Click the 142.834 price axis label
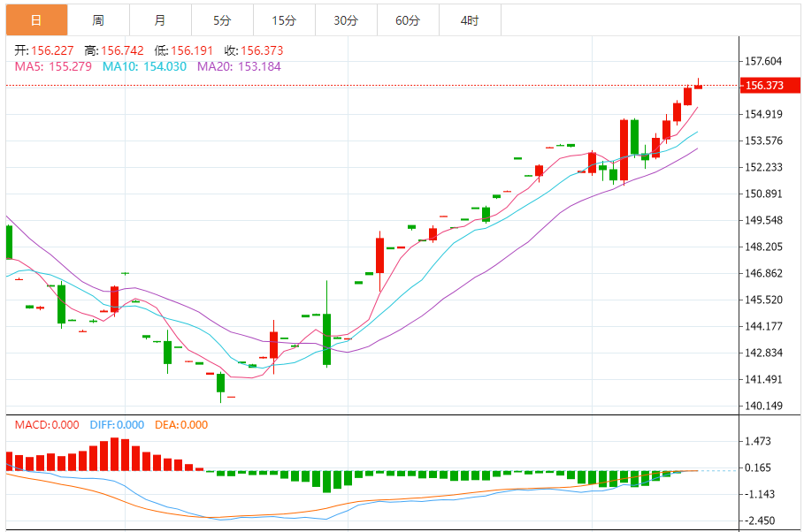 (x=763, y=353)
